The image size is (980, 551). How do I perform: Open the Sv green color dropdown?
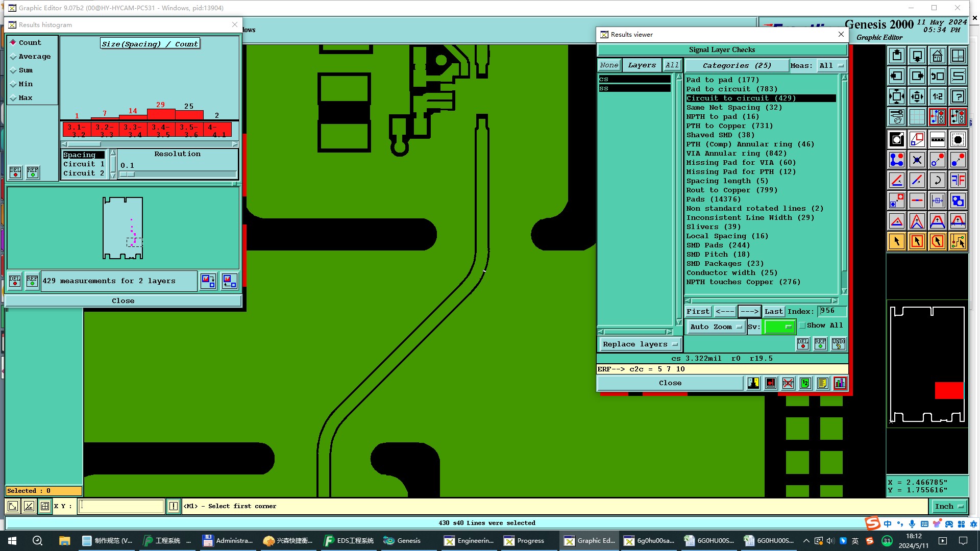779,327
